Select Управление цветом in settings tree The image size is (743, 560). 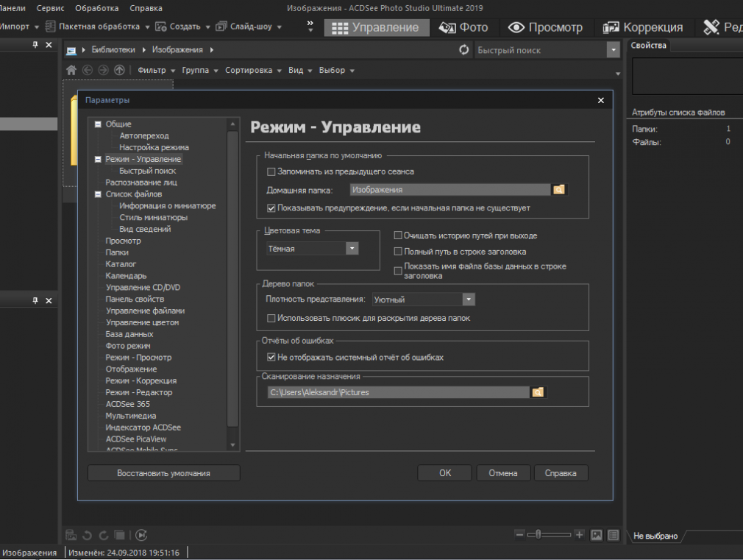[x=142, y=322]
